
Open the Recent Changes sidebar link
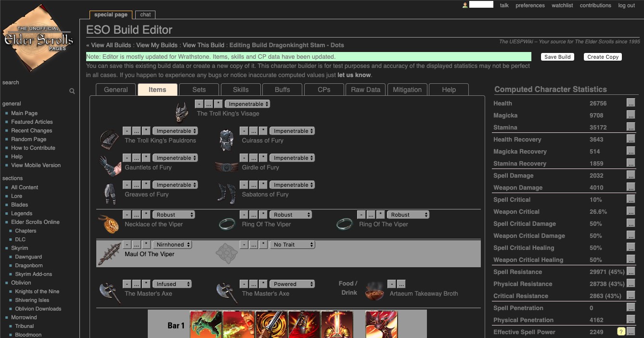coord(32,130)
